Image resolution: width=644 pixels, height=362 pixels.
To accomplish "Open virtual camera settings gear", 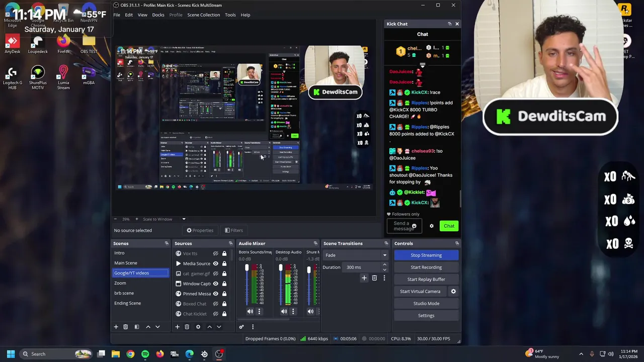I will 453,291.
